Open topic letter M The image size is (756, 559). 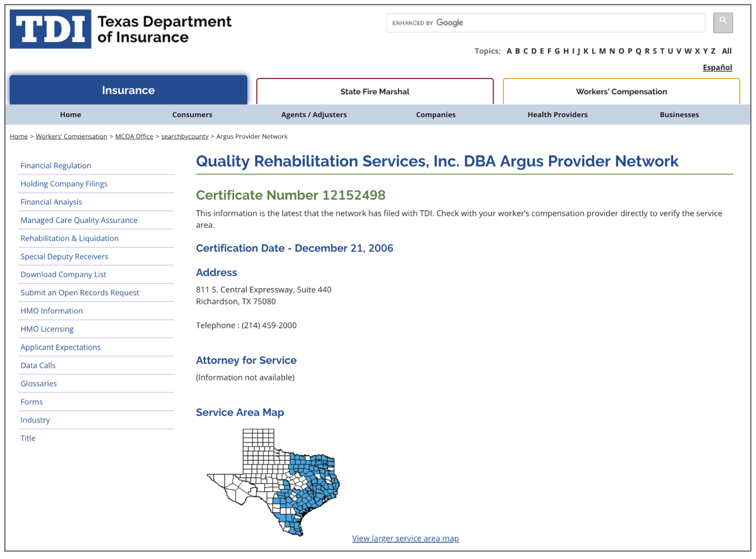point(602,51)
